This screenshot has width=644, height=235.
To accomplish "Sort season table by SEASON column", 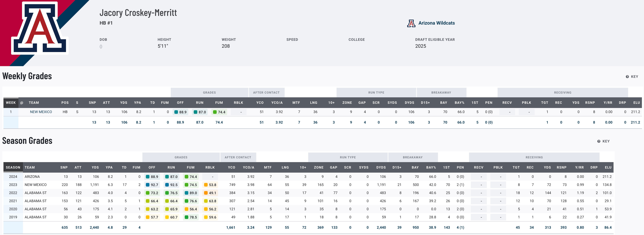I will point(13,168).
